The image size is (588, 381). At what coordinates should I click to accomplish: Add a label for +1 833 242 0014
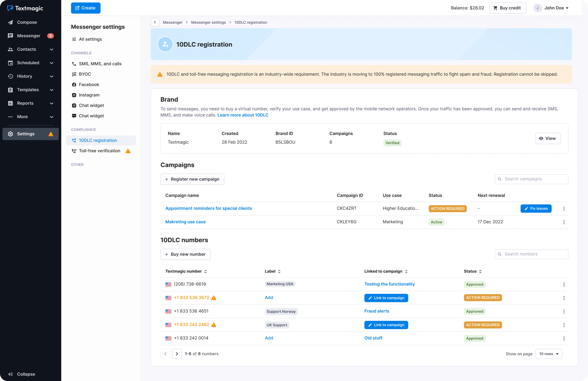click(269, 338)
